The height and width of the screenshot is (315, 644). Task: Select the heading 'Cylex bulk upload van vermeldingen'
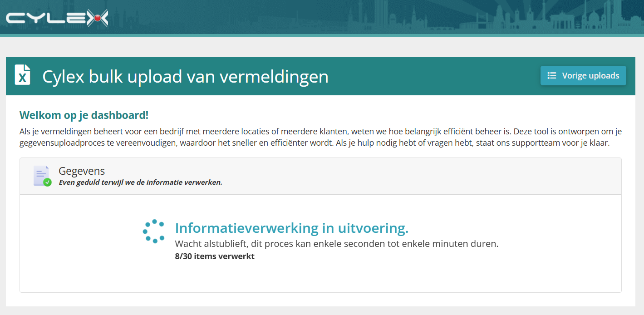(x=185, y=76)
